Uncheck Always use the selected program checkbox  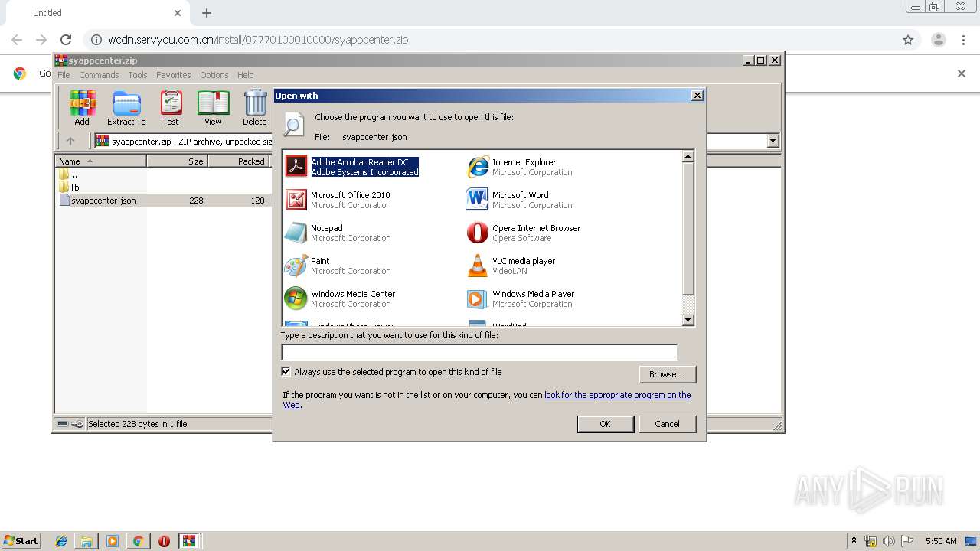[x=286, y=372]
